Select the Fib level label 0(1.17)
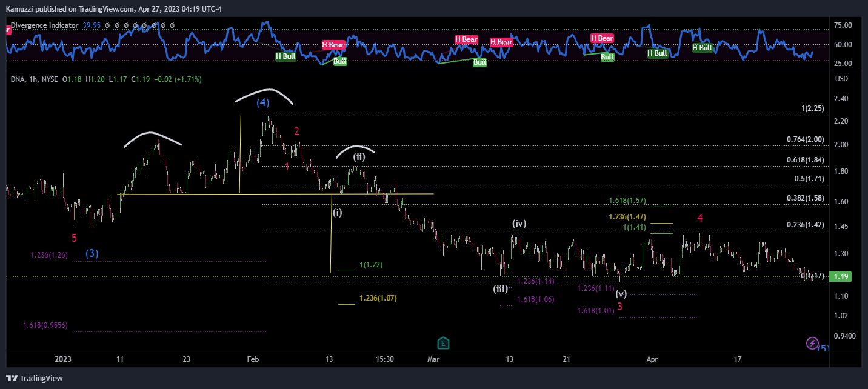 click(813, 276)
